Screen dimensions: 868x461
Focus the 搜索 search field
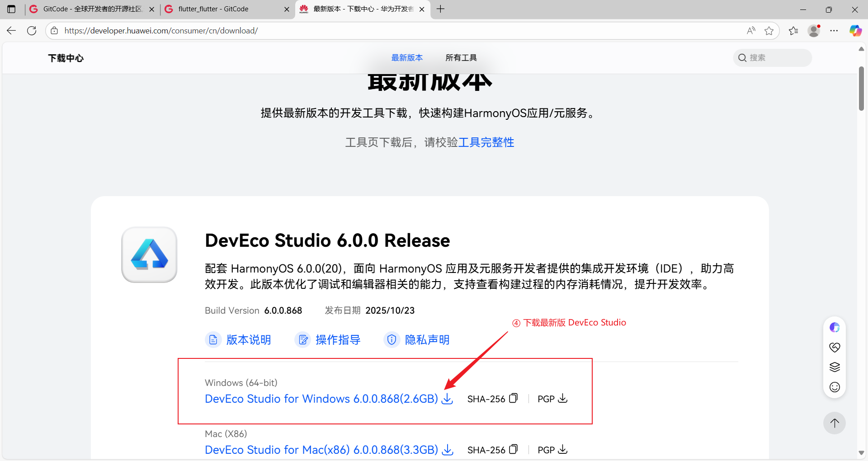[x=772, y=58]
